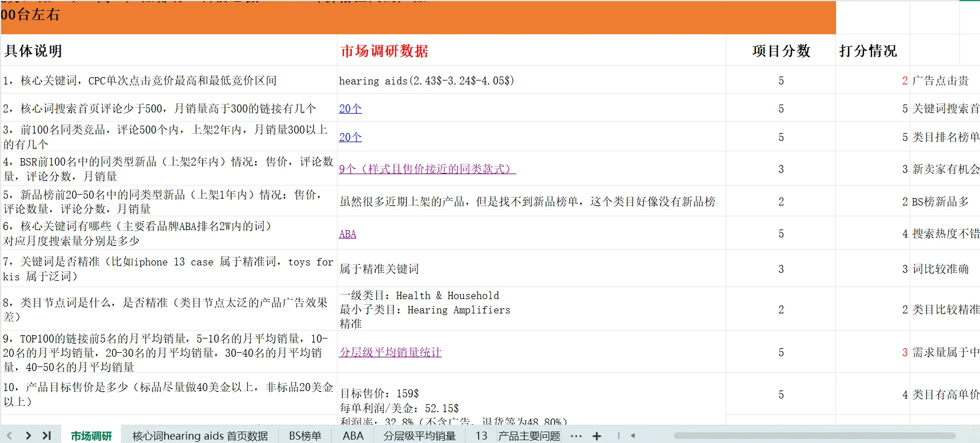Select 词比较准确 comment cell
This screenshot has width=980, height=443.
click(x=945, y=269)
